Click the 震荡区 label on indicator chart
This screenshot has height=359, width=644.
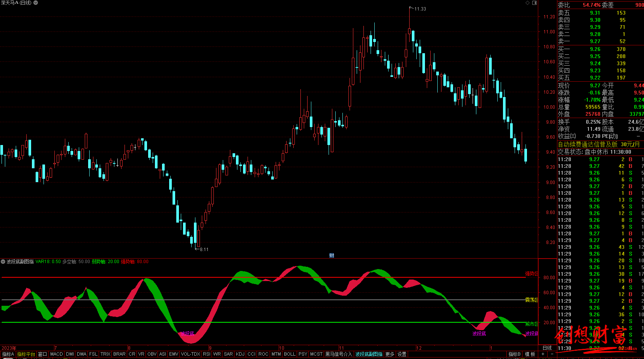pos(531,300)
